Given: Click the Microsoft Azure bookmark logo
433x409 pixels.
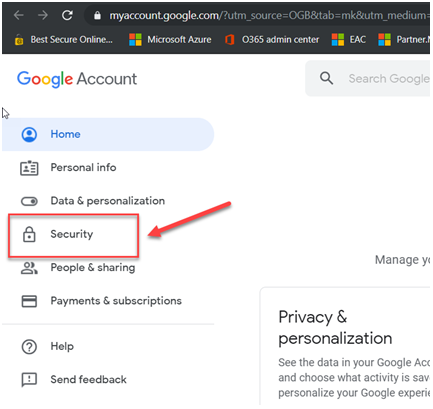Looking at the screenshot, I should pos(135,40).
